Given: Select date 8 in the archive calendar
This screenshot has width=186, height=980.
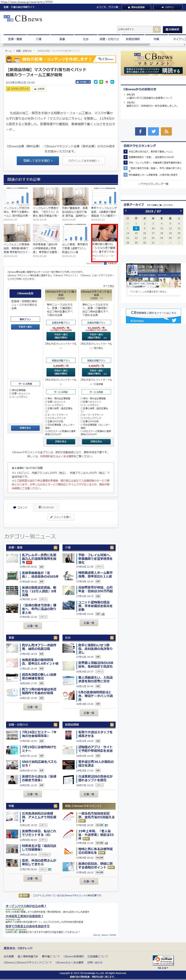Looking at the screenshot, I should point(136,229).
